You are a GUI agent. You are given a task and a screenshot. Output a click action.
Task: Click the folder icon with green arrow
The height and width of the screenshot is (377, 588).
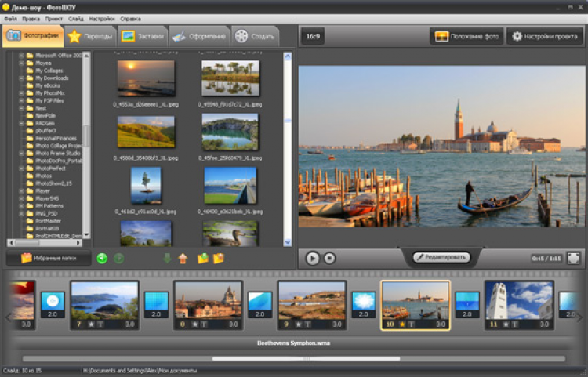(x=202, y=258)
